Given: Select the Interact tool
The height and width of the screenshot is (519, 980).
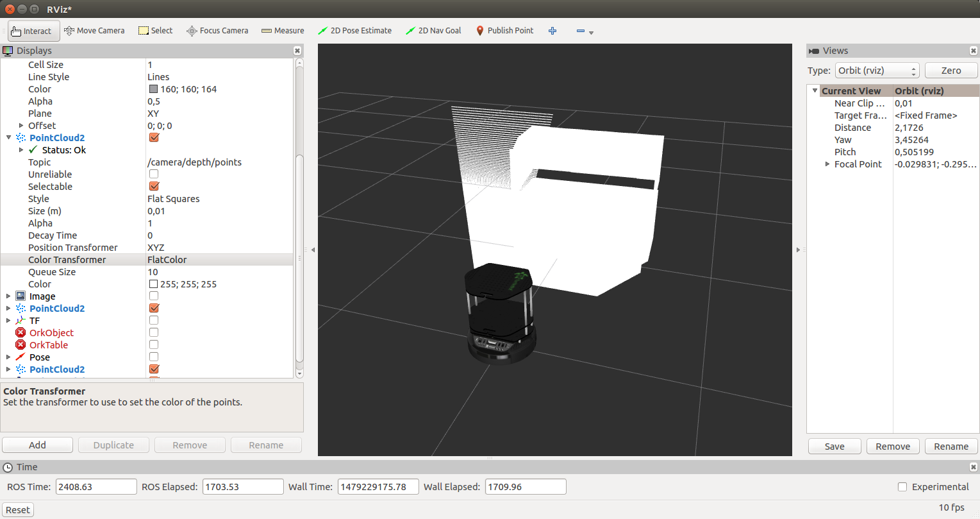Looking at the screenshot, I should (33, 31).
